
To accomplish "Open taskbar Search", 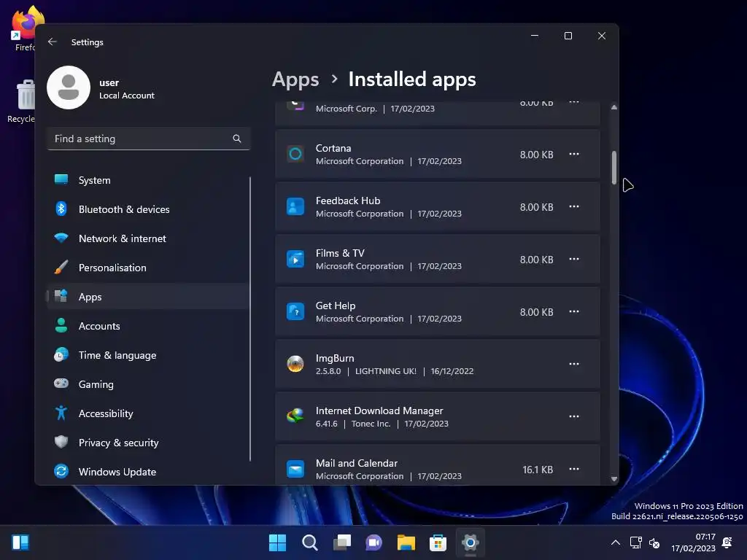I will [x=309, y=542].
